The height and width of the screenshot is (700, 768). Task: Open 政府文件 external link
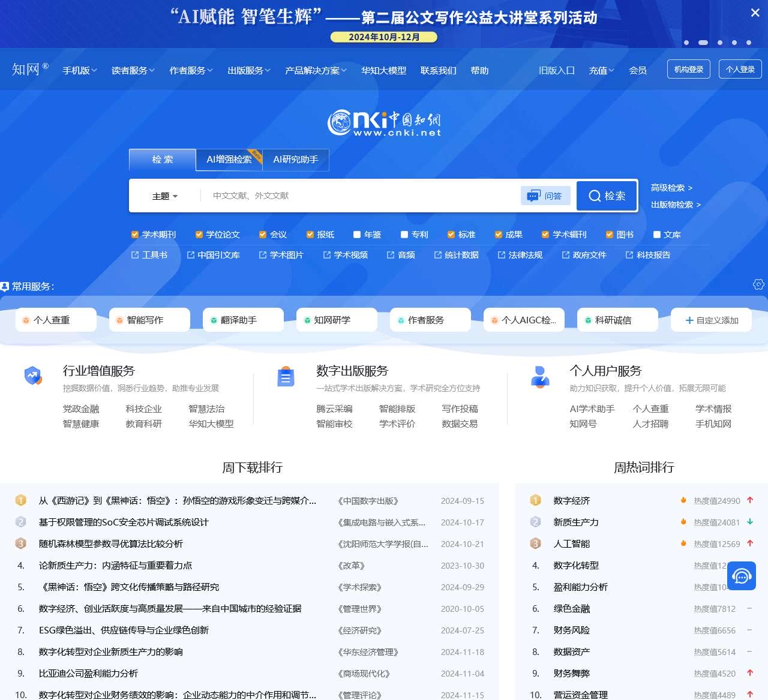584,255
